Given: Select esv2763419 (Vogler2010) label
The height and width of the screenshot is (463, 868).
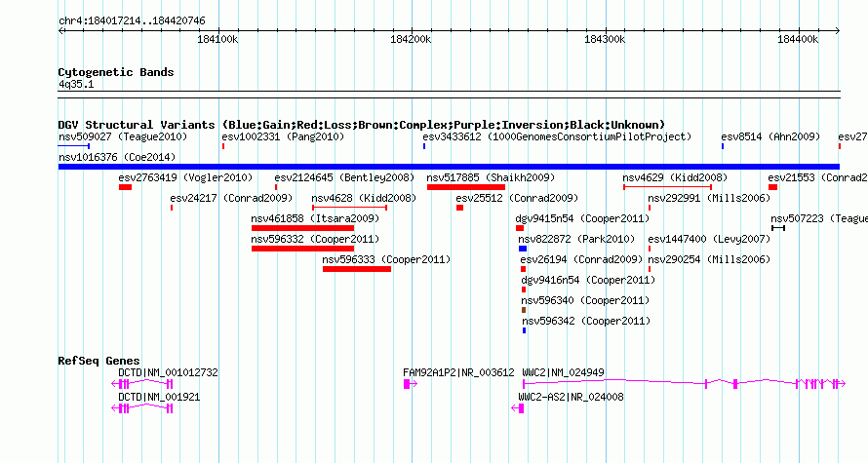Looking at the screenshot, I should tap(185, 177).
